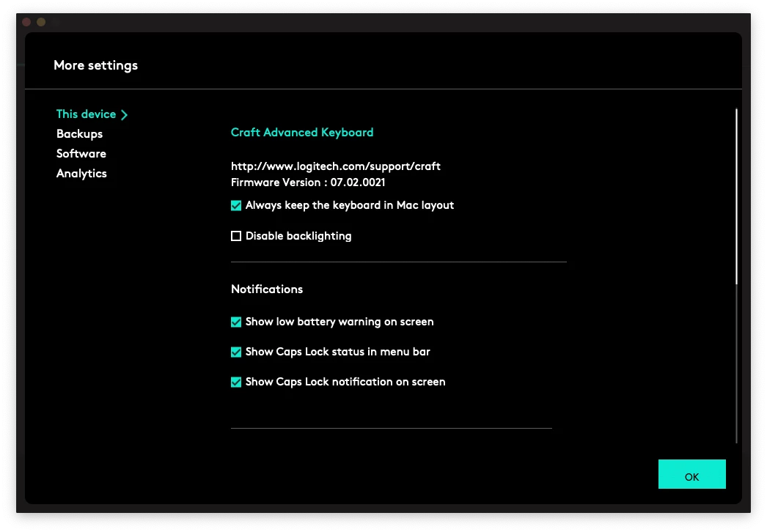Switch to the Backups section

coord(79,134)
